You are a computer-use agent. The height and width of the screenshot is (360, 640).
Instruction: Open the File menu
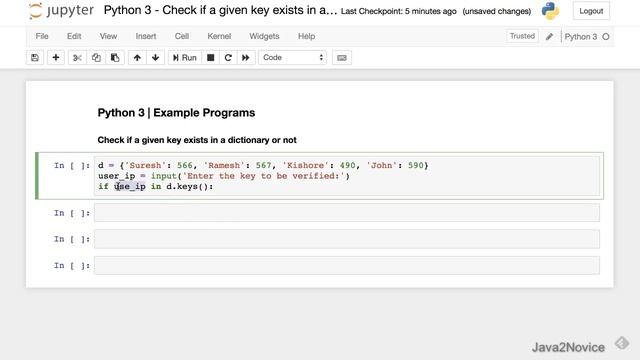click(x=42, y=36)
